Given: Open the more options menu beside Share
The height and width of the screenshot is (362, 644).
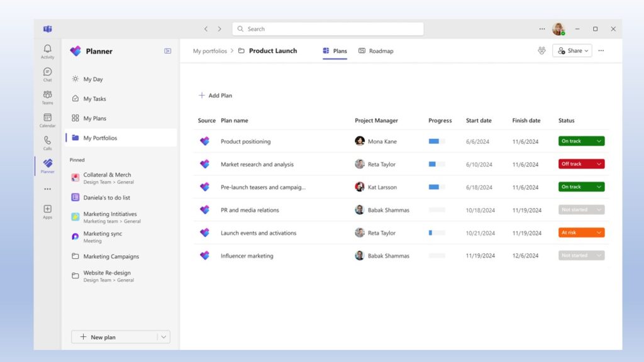Looking at the screenshot, I should (x=601, y=51).
